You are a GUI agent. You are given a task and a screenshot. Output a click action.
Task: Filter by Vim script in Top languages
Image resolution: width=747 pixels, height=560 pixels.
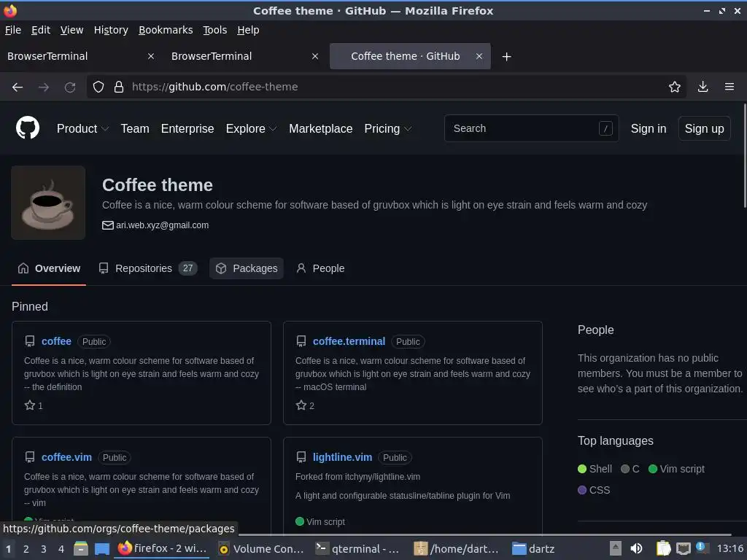(x=676, y=469)
